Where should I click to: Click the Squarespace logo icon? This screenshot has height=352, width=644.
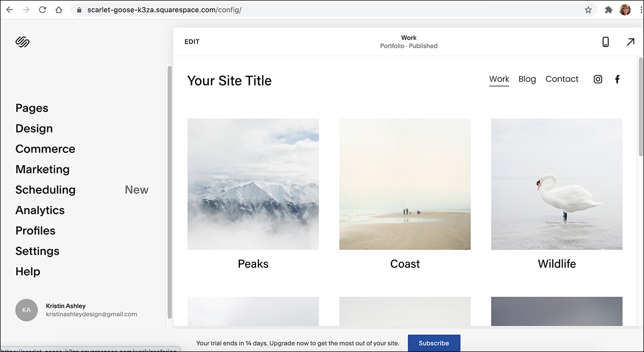(22, 41)
